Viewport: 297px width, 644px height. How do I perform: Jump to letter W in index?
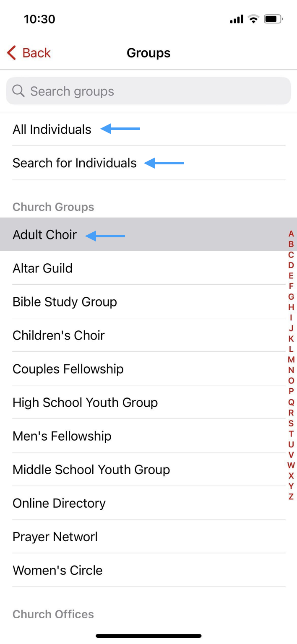291,465
